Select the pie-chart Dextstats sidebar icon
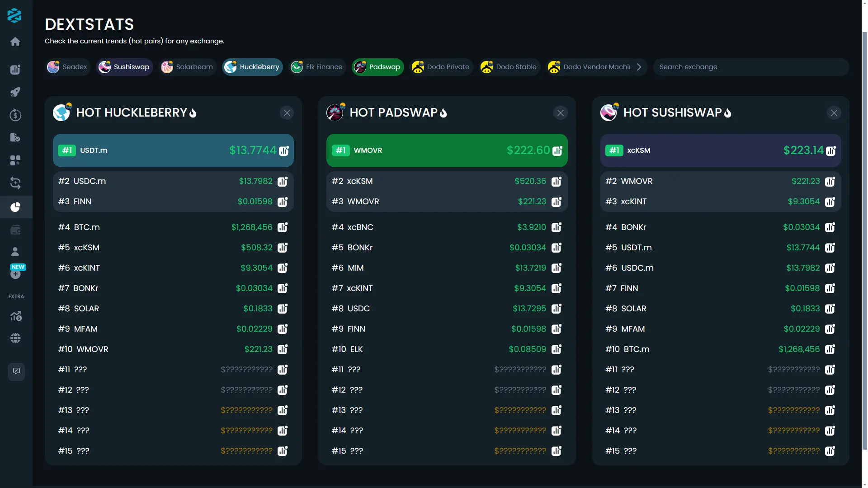 15,207
